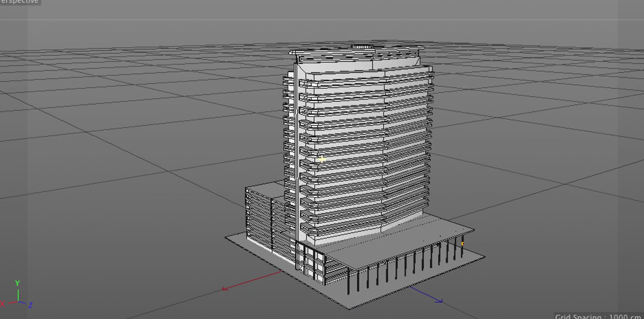
Task: Click the green Y label in axis gizmo
Action: [17, 283]
